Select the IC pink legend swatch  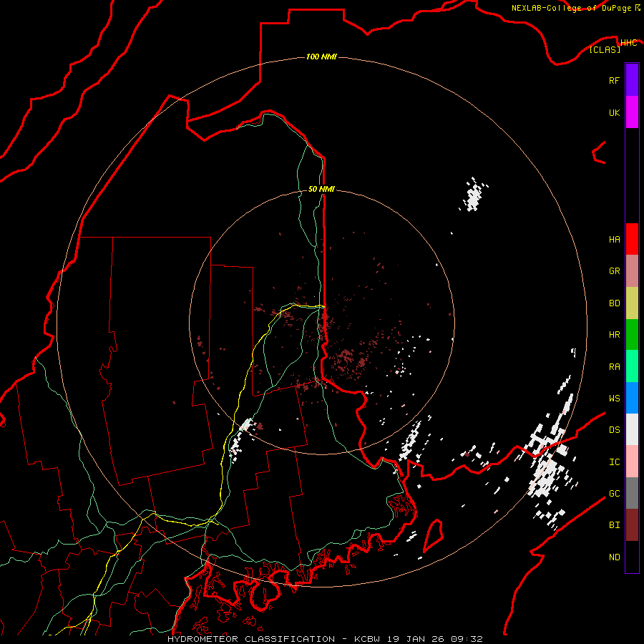click(x=632, y=462)
